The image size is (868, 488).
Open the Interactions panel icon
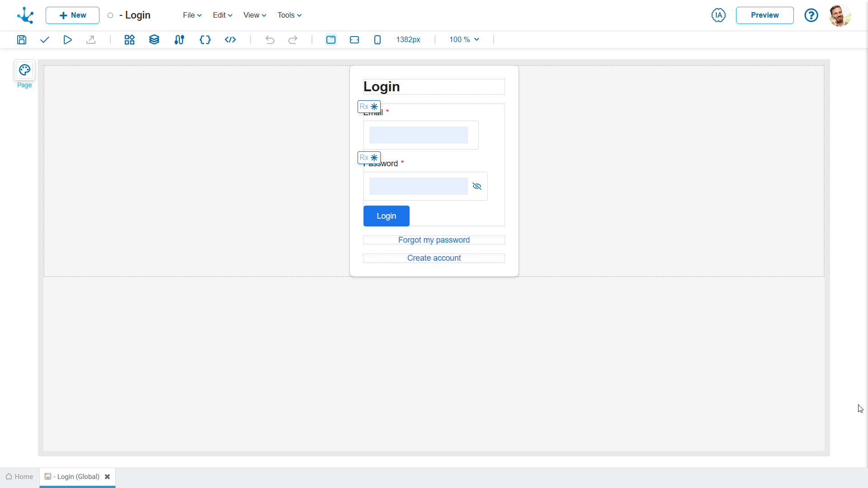(179, 39)
